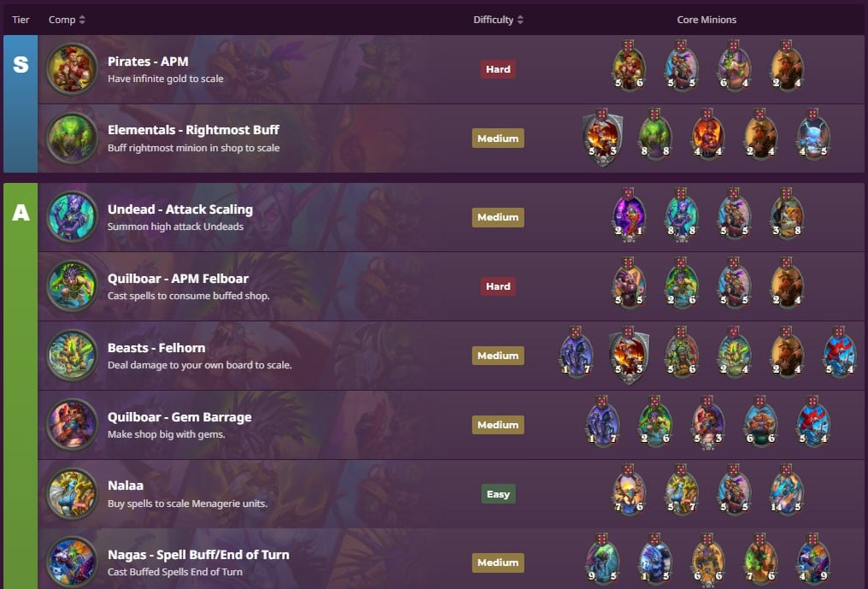This screenshot has height=589, width=868.
Task: Select the Undead - Attack Scaling portrait icon
Action: tap(72, 217)
